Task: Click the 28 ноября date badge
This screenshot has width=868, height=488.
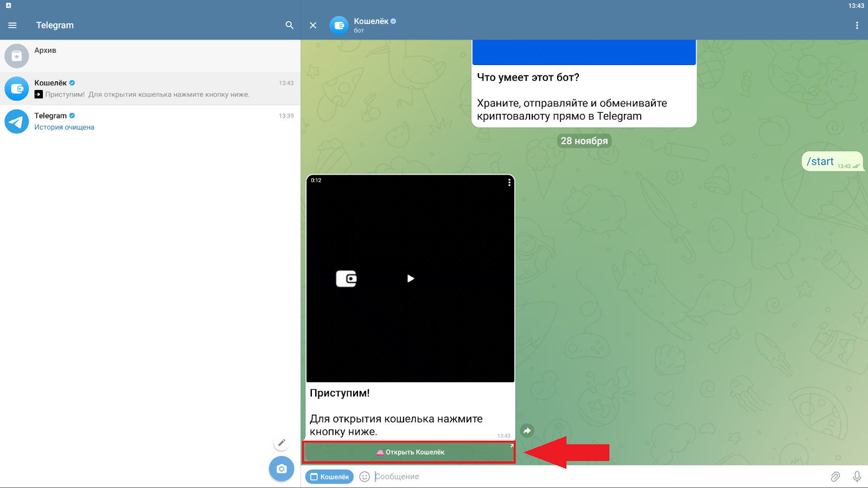Action: coord(584,141)
